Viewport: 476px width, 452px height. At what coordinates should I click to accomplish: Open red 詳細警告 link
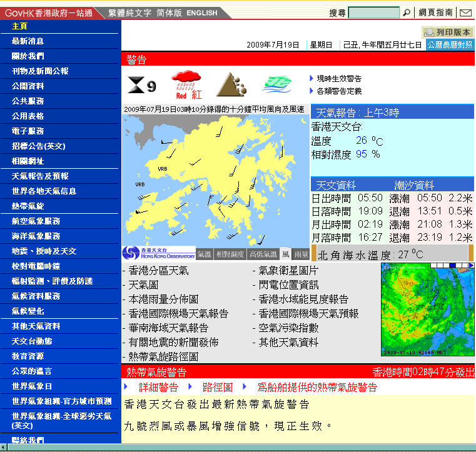click(158, 388)
